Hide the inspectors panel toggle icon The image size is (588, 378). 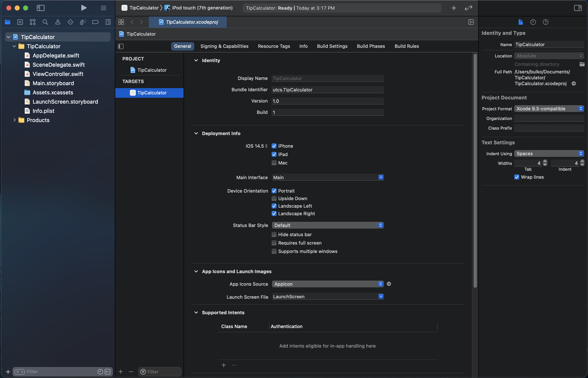(578, 8)
